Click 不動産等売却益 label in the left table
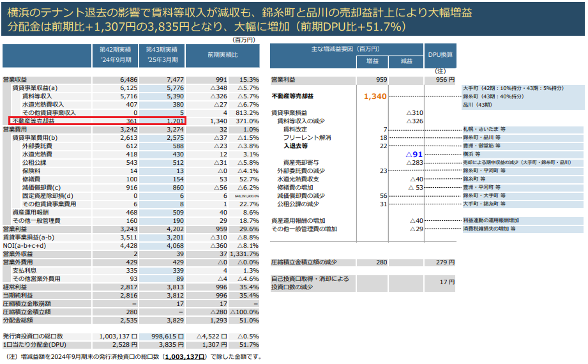Viewport: 588px width, 364px height. (x=33, y=121)
